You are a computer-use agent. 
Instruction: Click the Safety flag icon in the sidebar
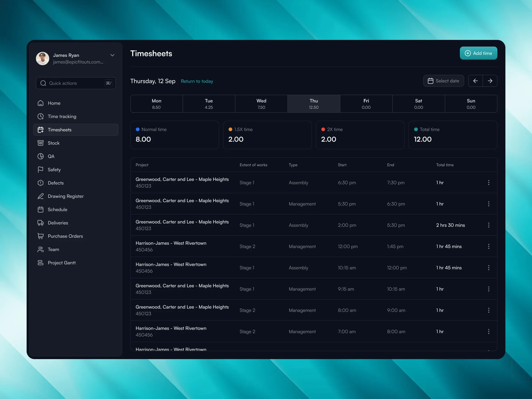tap(40, 170)
